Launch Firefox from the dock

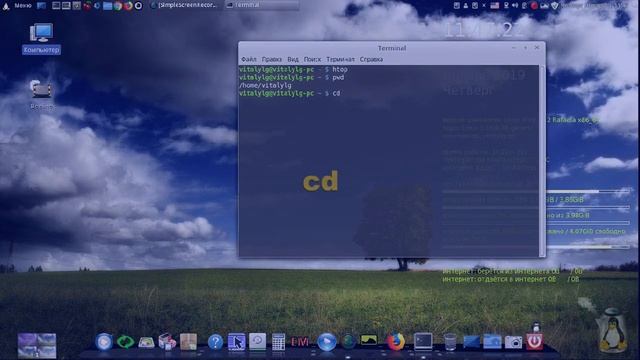(x=395, y=342)
